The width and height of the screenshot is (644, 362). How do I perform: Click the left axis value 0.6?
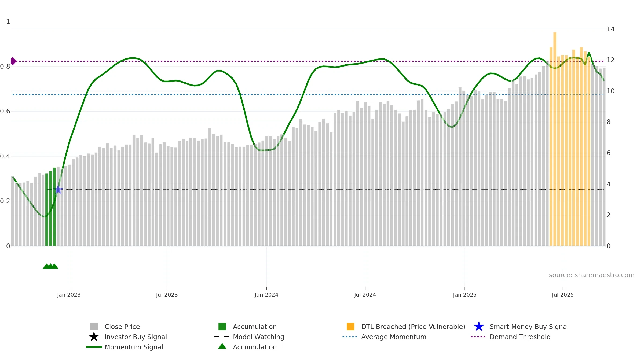pos(5,111)
